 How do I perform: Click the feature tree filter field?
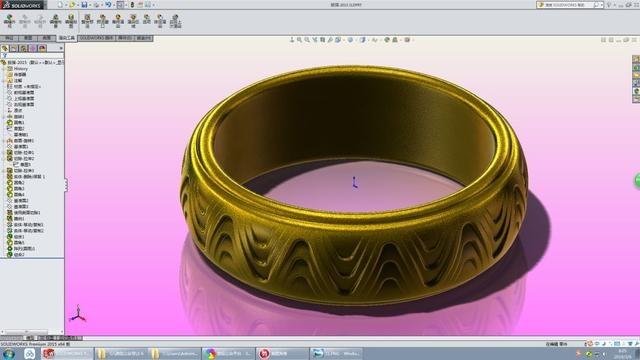click(x=33, y=56)
